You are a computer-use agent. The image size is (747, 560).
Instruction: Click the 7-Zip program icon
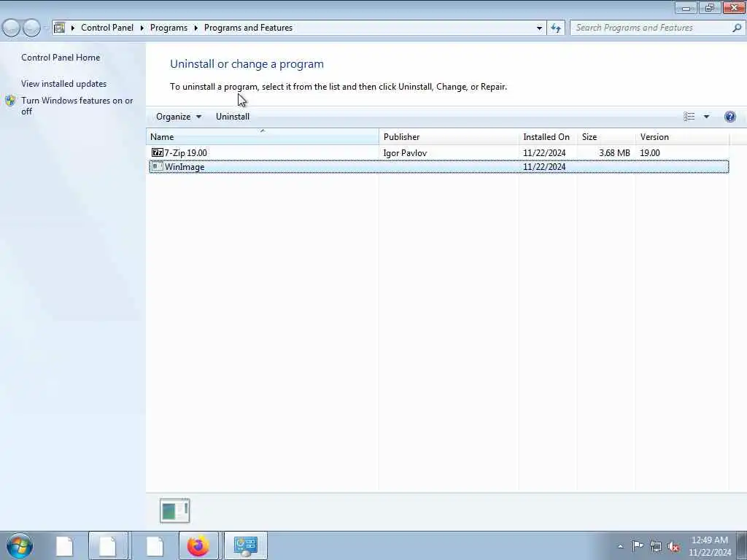point(158,153)
